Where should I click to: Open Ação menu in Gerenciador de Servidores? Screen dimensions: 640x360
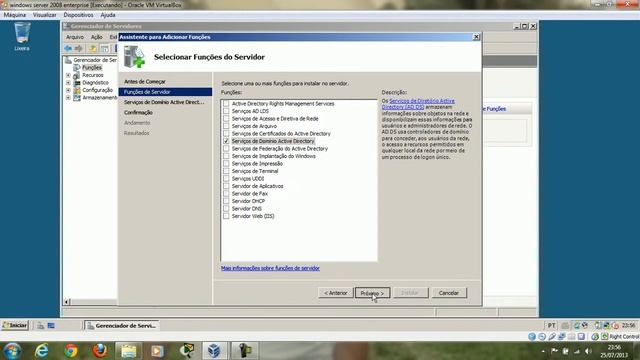pyautogui.click(x=97, y=37)
